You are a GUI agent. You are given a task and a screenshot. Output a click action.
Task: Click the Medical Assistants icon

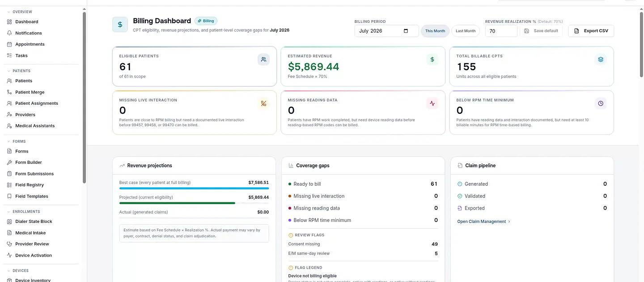(x=9, y=126)
